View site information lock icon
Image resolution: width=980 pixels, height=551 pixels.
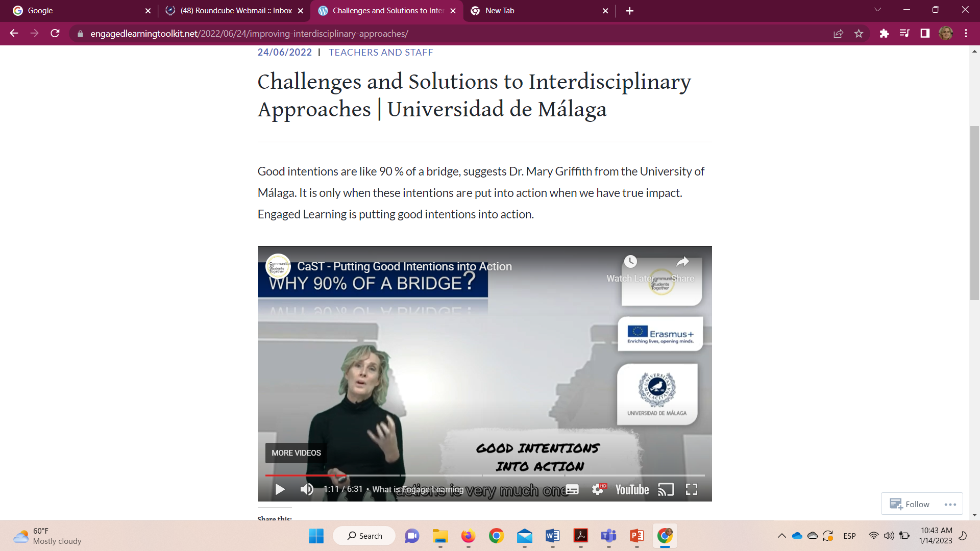(x=80, y=34)
